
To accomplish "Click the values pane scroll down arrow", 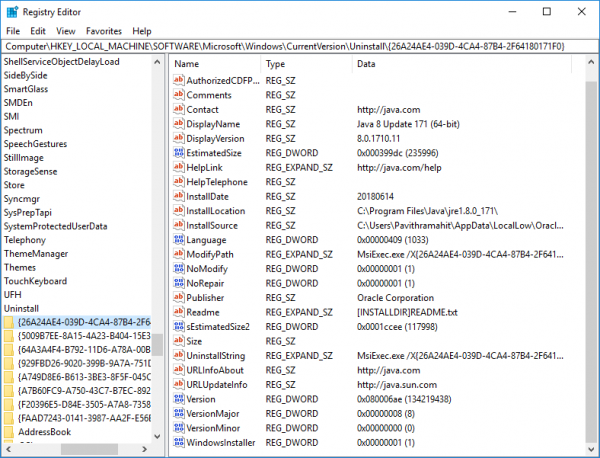I will click(x=591, y=449).
